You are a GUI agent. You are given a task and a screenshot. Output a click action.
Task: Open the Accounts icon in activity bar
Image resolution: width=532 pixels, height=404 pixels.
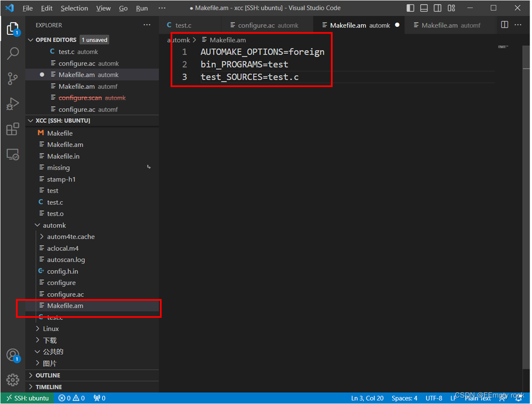(12, 355)
